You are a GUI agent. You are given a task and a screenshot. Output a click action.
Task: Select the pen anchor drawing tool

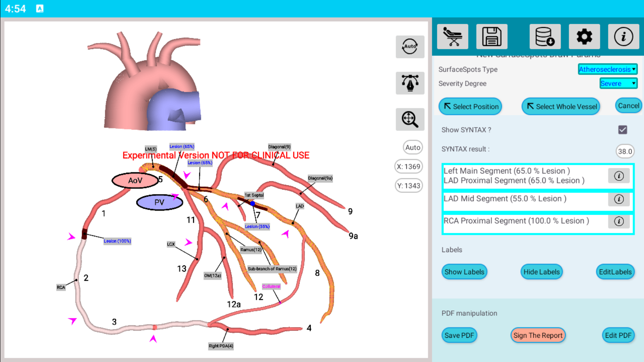pos(410,83)
